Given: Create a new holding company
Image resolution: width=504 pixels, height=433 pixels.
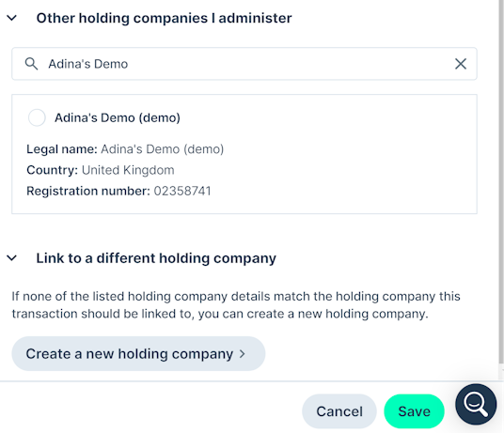Looking at the screenshot, I should 138,354.
